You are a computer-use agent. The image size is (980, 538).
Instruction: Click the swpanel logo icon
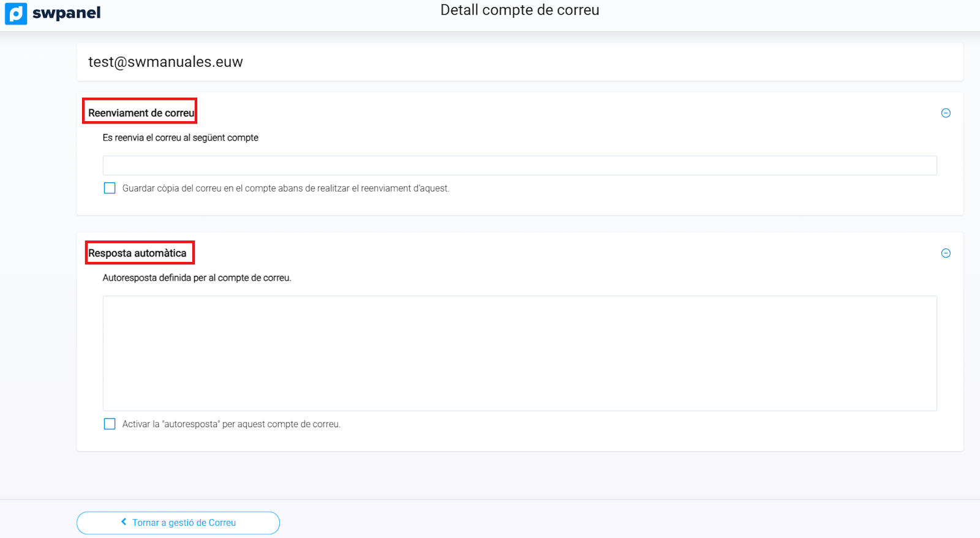(16, 13)
